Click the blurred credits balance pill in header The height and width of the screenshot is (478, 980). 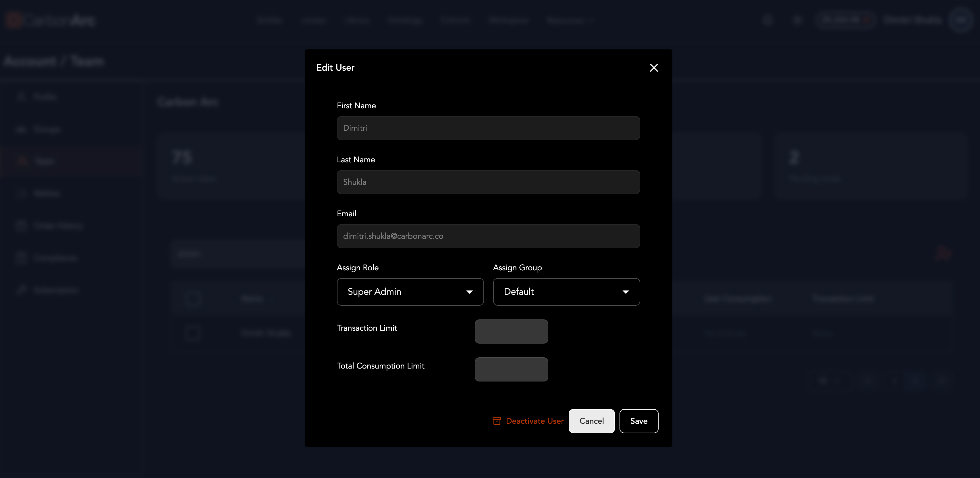pos(845,20)
